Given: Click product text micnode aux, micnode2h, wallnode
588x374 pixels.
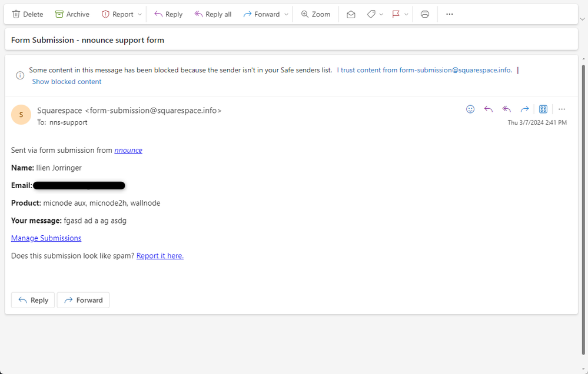Looking at the screenshot, I should tap(102, 203).
